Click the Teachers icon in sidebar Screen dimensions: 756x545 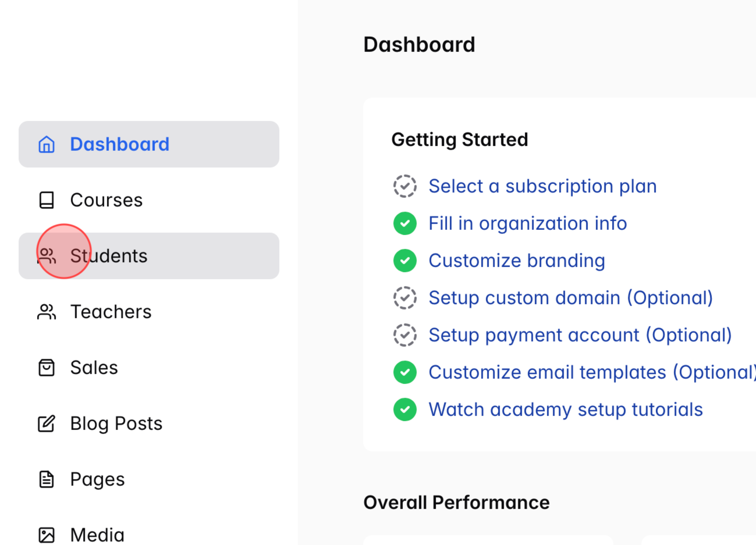[47, 312]
